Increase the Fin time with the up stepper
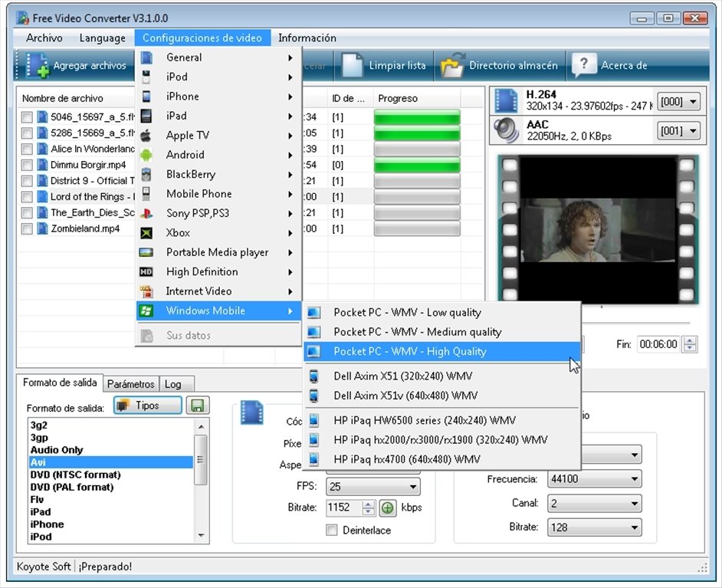The width and height of the screenshot is (722, 588). (688, 340)
